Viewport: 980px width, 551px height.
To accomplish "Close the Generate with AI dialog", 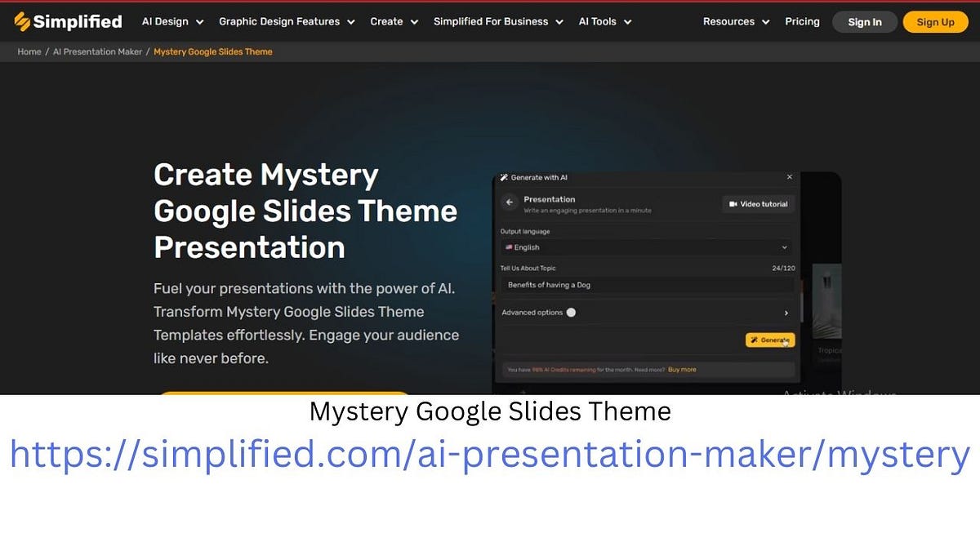I will pos(790,176).
